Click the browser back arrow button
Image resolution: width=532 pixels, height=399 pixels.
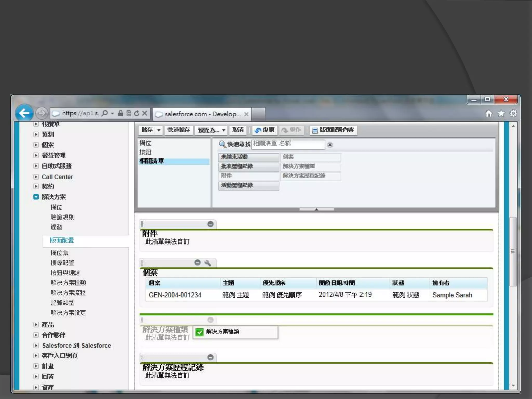point(24,113)
